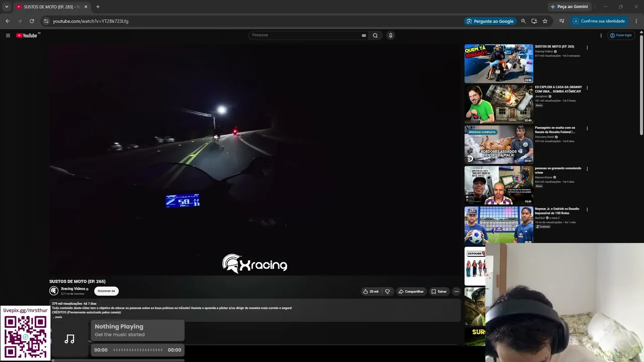
Task: Click Confirme sua identidade profile button
Action: click(x=599, y=21)
